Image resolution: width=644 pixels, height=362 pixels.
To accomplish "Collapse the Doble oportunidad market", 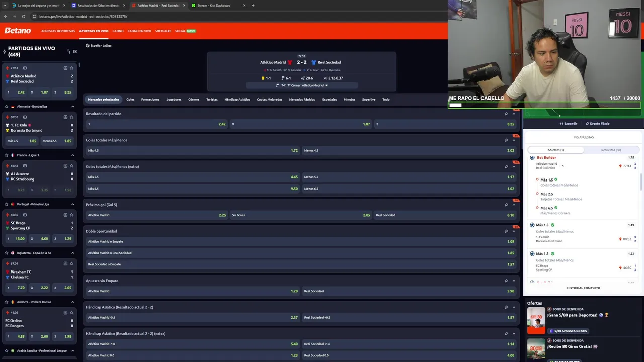I will click(x=514, y=231).
